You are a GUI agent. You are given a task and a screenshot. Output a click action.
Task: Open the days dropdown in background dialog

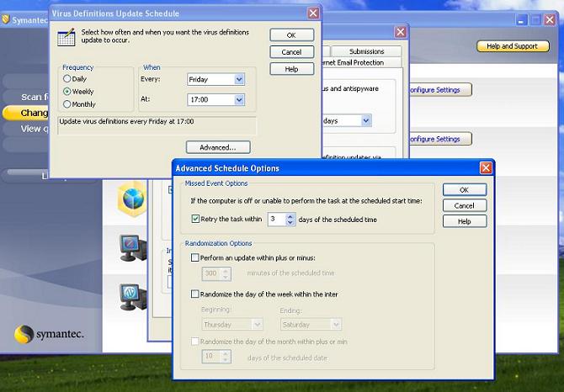pos(366,121)
